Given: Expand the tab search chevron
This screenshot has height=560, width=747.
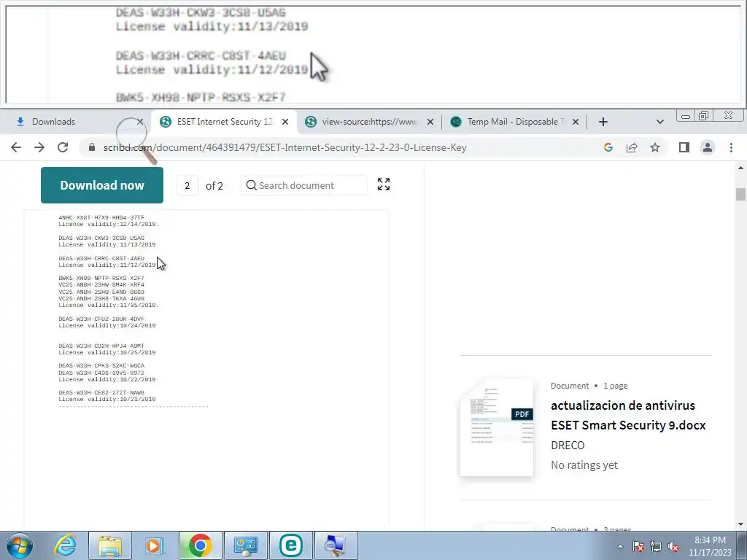Looking at the screenshot, I should click(x=659, y=122).
